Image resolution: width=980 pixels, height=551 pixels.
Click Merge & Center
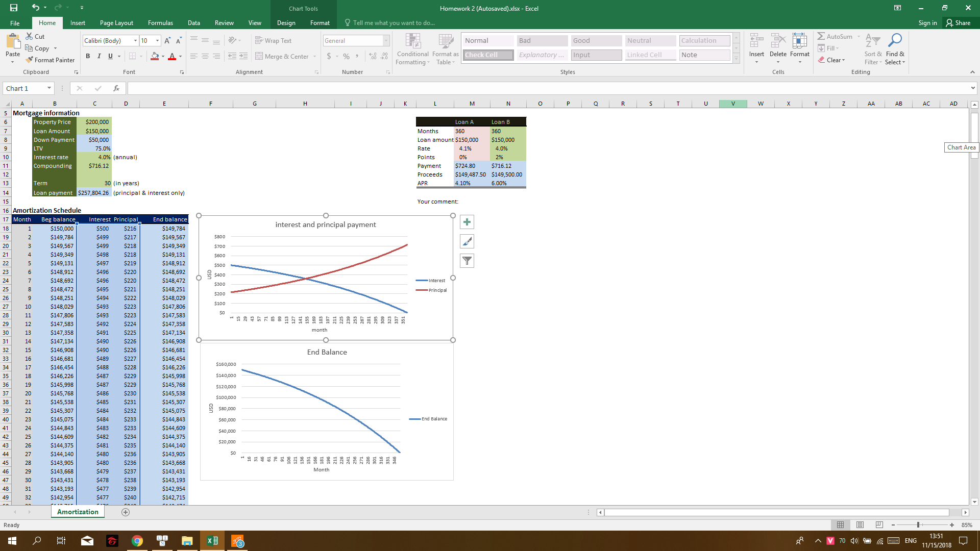tap(282, 56)
